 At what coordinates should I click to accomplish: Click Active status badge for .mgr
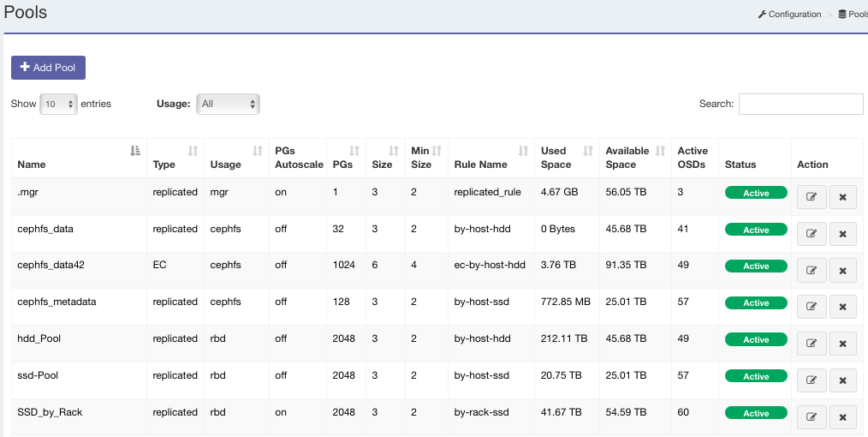(x=755, y=193)
